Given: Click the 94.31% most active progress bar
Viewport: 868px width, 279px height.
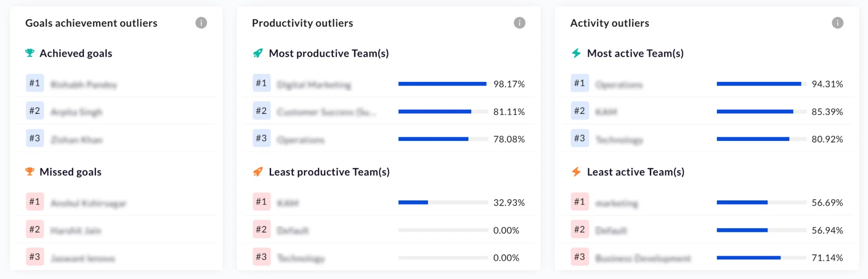Looking at the screenshot, I should coord(761,84).
